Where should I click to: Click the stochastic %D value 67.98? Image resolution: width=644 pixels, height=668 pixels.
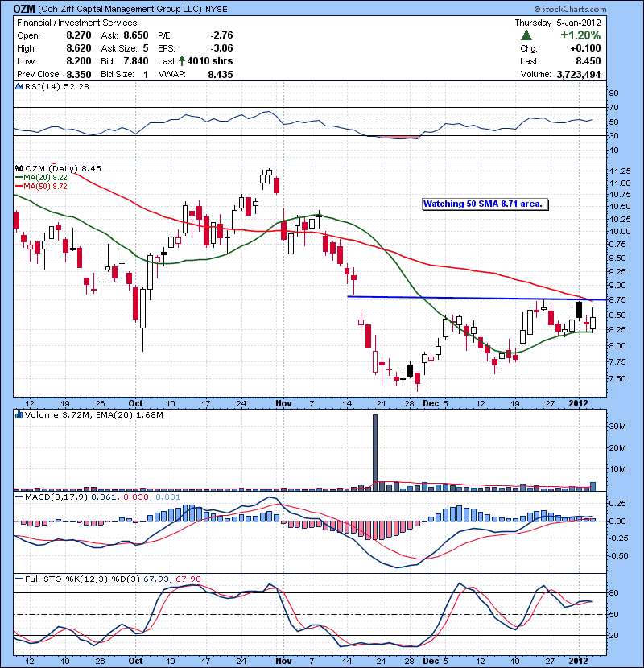(188, 579)
